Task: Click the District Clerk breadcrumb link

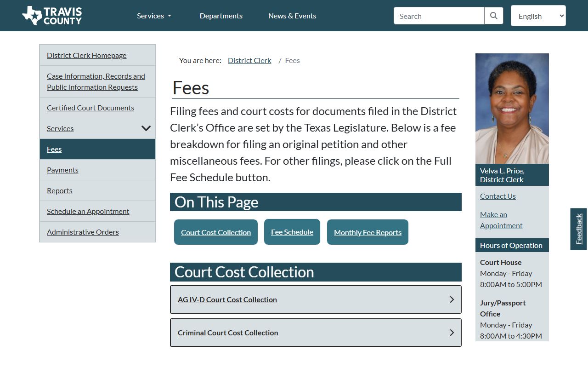Action: point(249,60)
